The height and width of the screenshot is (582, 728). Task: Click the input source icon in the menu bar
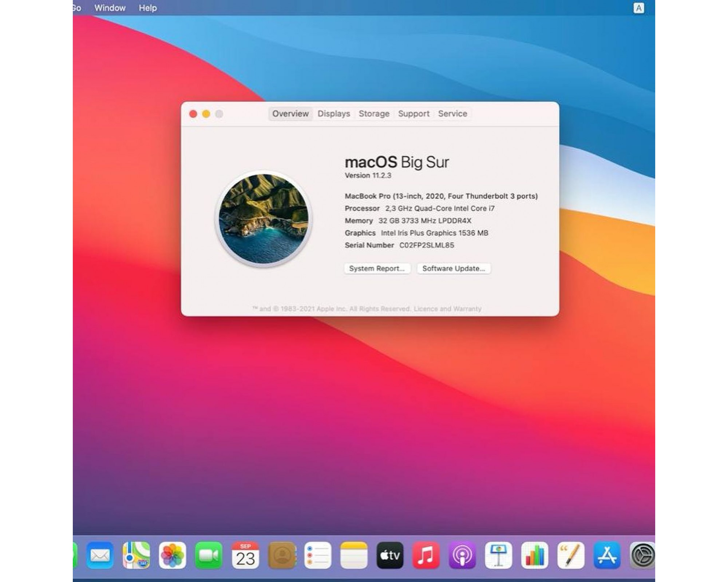[x=638, y=8]
